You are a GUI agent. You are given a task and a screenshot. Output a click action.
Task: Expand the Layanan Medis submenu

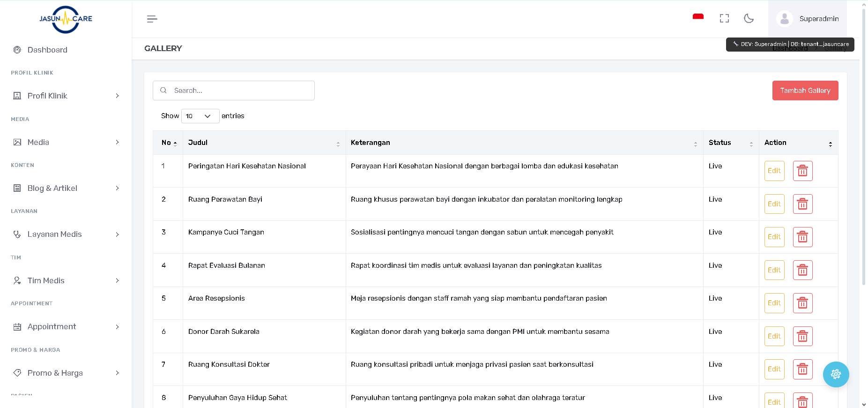click(66, 234)
